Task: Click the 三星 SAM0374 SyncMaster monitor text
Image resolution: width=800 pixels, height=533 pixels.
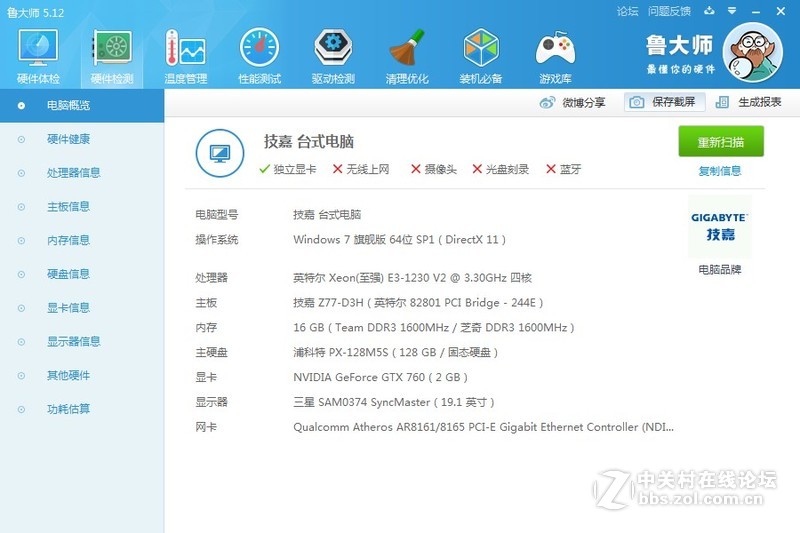Action: click(x=393, y=402)
